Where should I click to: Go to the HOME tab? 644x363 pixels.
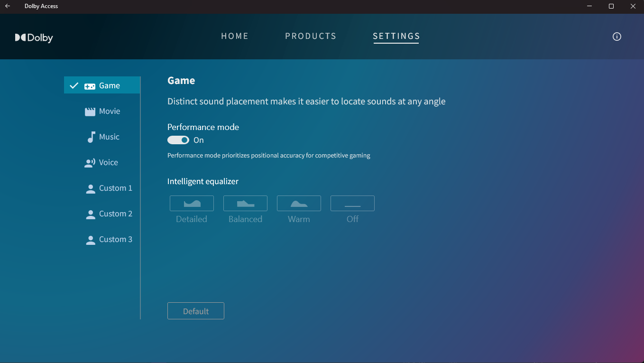[235, 36]
